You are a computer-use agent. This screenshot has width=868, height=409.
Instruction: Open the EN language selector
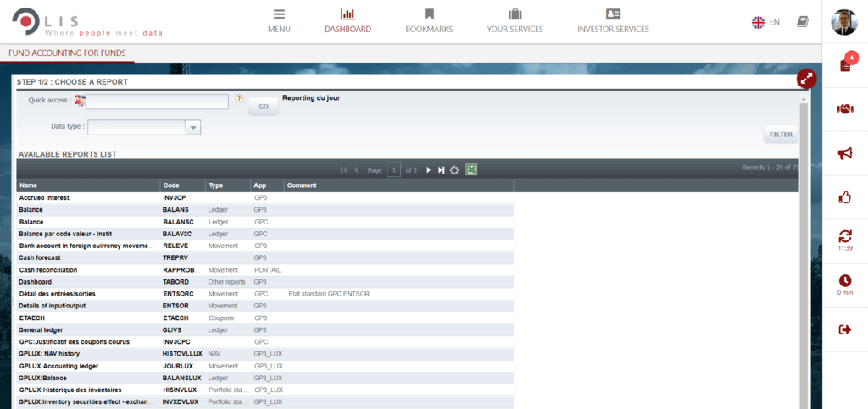[x=775, y=22]
